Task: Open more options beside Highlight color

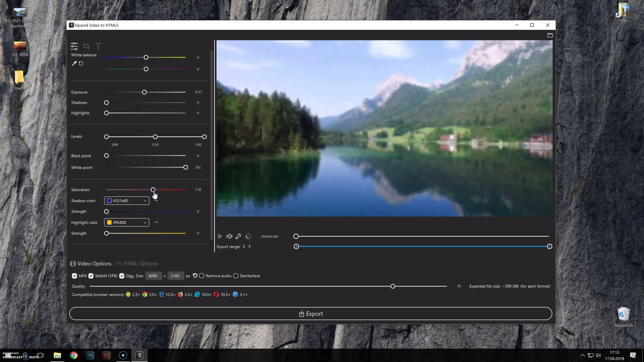Action: click(x=156, y=222)
